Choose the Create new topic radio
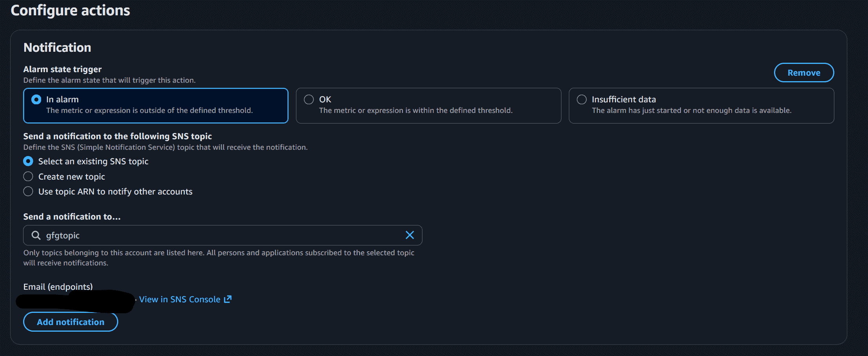 [x=28, y=176]
